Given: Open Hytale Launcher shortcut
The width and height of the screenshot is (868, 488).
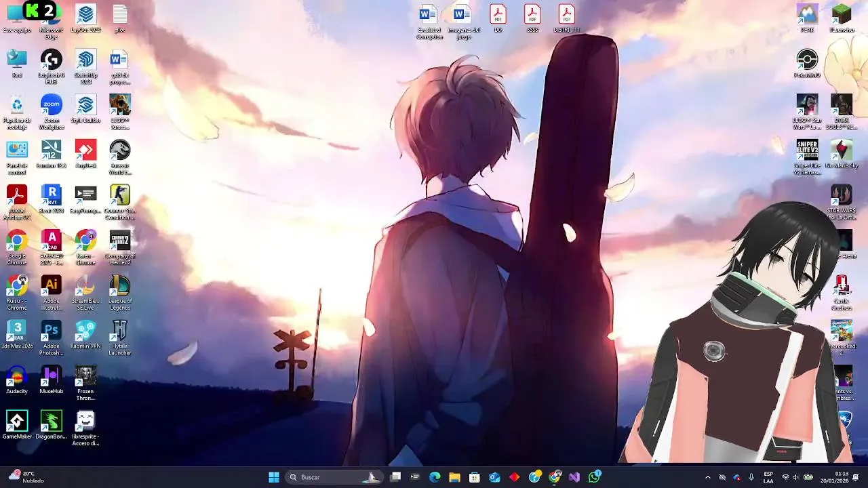Looking at the screenshot, I should click(x=120, y=338).
